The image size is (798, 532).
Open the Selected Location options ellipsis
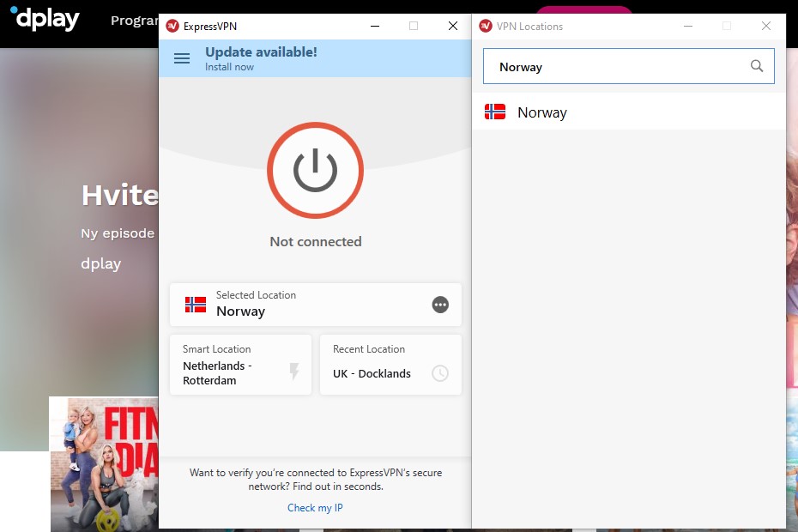point(440,305)
